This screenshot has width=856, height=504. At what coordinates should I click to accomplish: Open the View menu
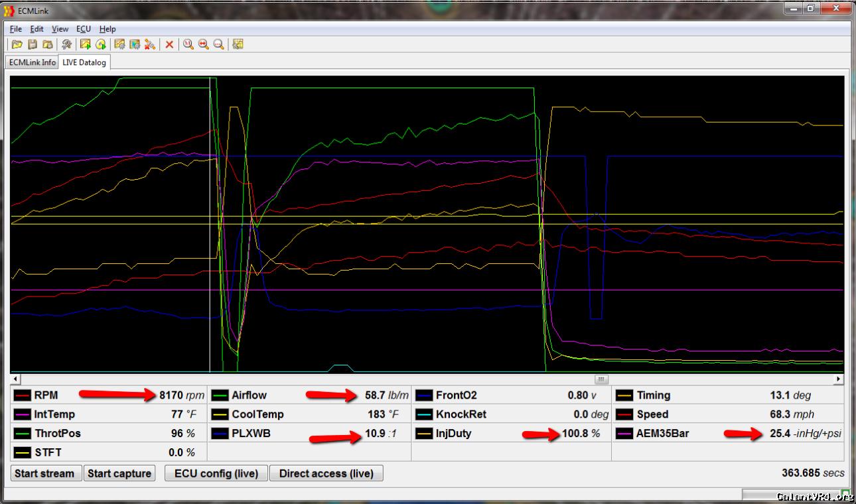click(60, 29)
